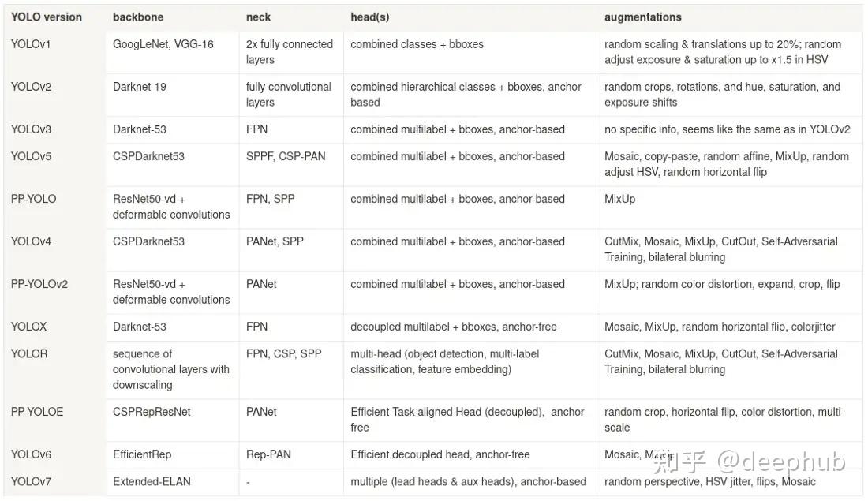This screenshot has height=501, width=868.
Task: Select the "head(s)" column header
Action: coord(370,17)
